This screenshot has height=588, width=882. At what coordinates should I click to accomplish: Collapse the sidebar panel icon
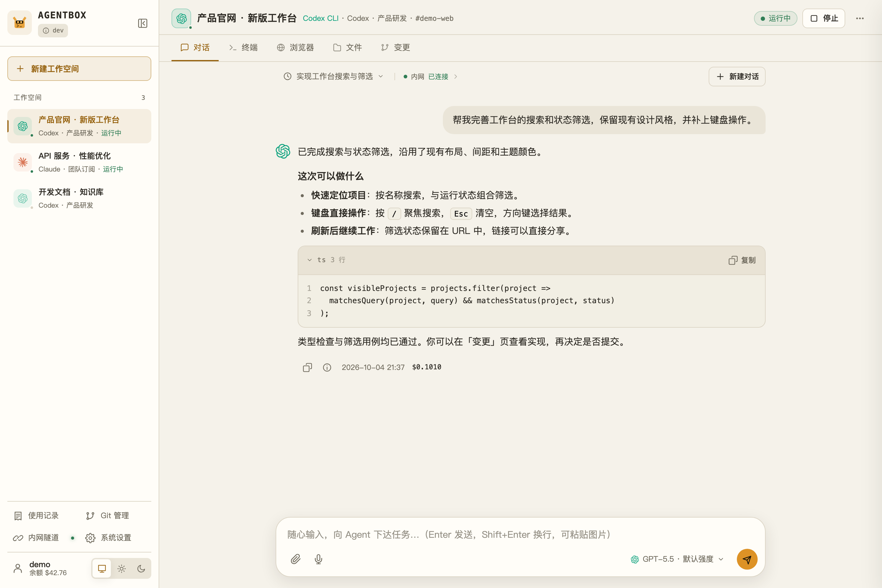point(142,23)
